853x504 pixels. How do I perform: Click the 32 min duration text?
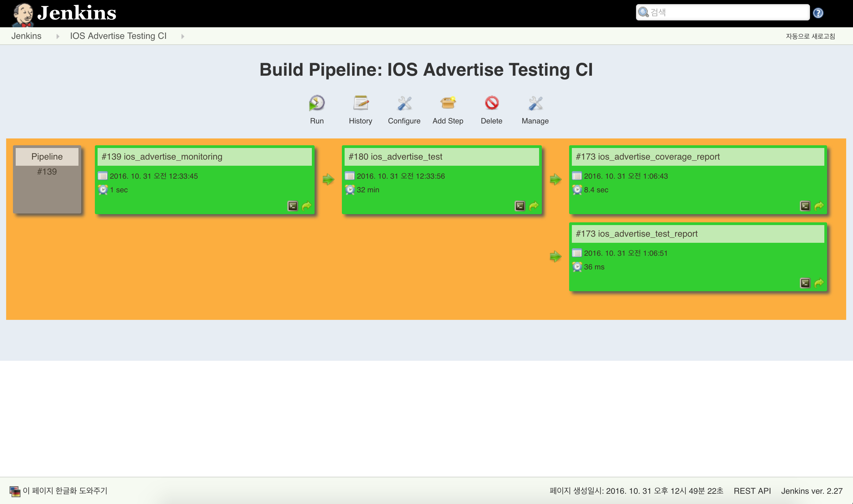[x=368, y=190]
